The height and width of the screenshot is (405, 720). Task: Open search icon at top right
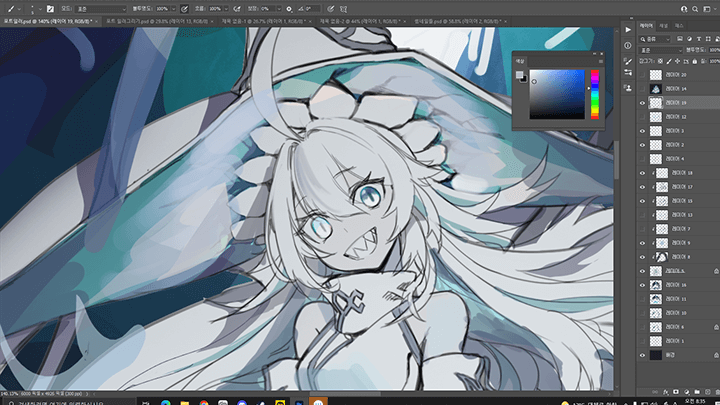pyautogui.click(x=695, y=9)
